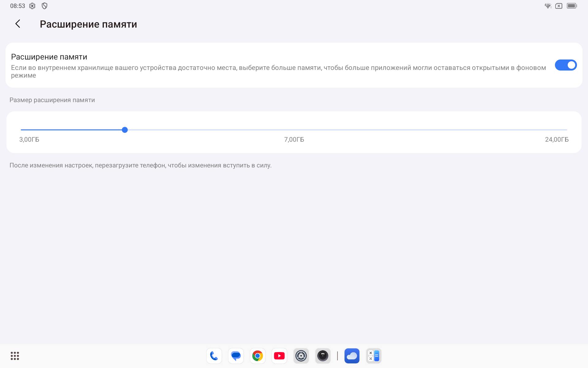
Task: Click the memory size slider handle
Action: [x=125, y=130]
